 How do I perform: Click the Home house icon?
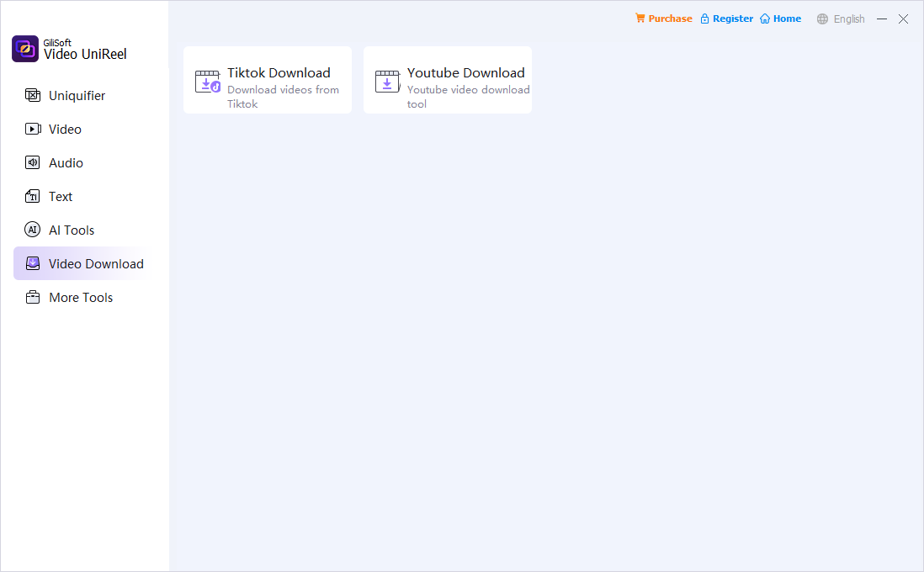tap(765, 19)
